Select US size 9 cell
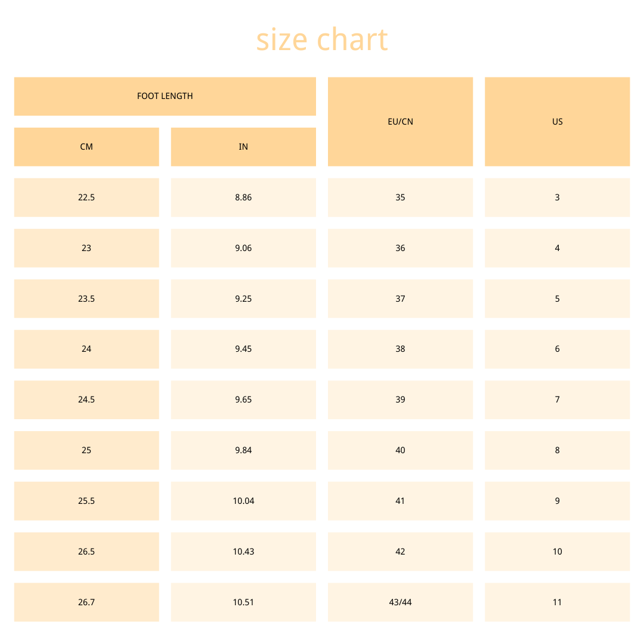This screenshot has width=644, height=644. pos(558,501)
